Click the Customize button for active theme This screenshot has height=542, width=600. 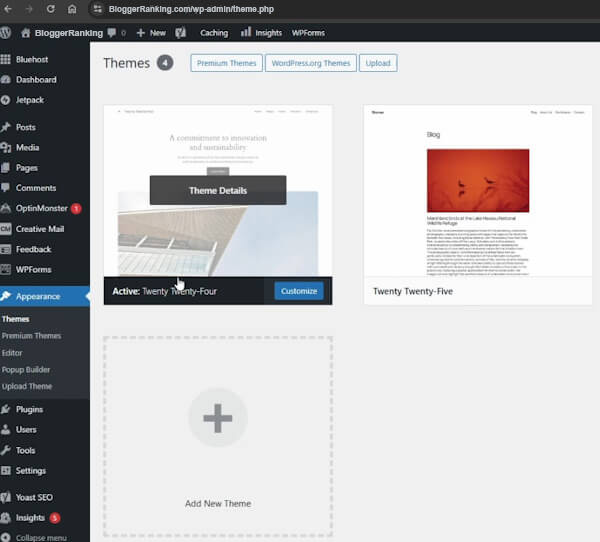click(x=298, y=291)
